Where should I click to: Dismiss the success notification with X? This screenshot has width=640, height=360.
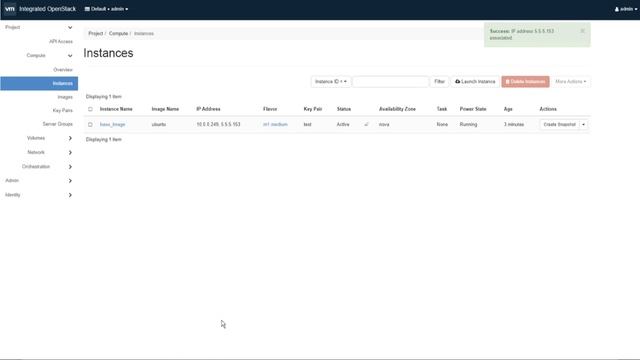pos(582,31)
